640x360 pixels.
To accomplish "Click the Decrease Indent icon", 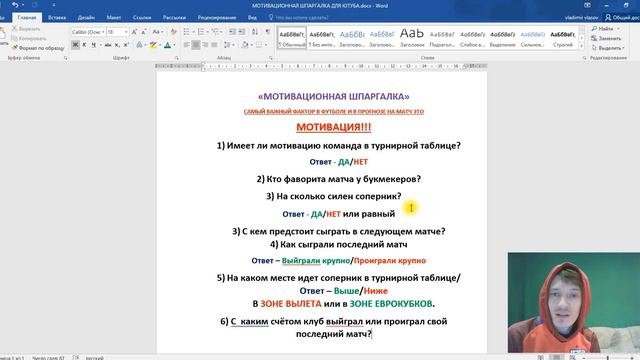I will (x=232, y=32).
